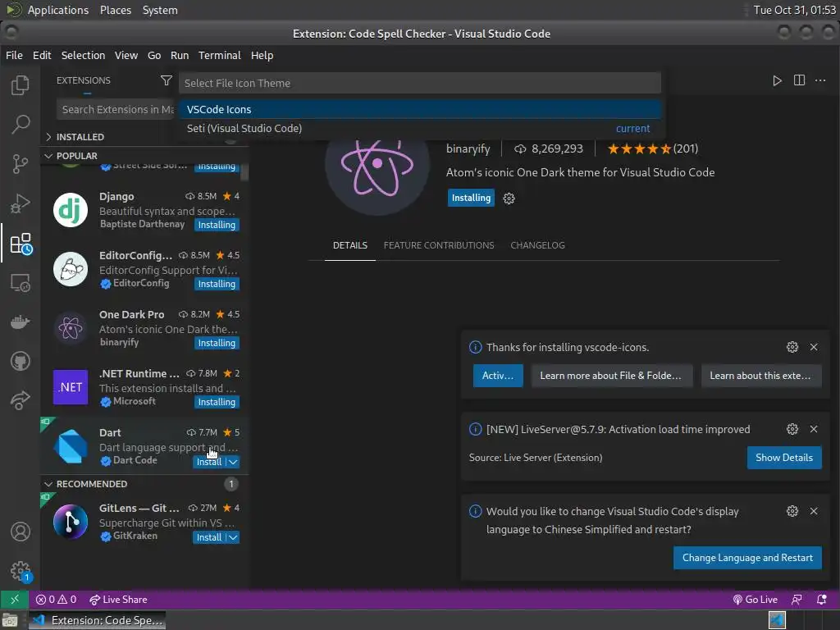Image resolution: width=840 pixels, height=630 pixels.
Task: Click the feedback icon in status bar
Action: tap(797, 599)
